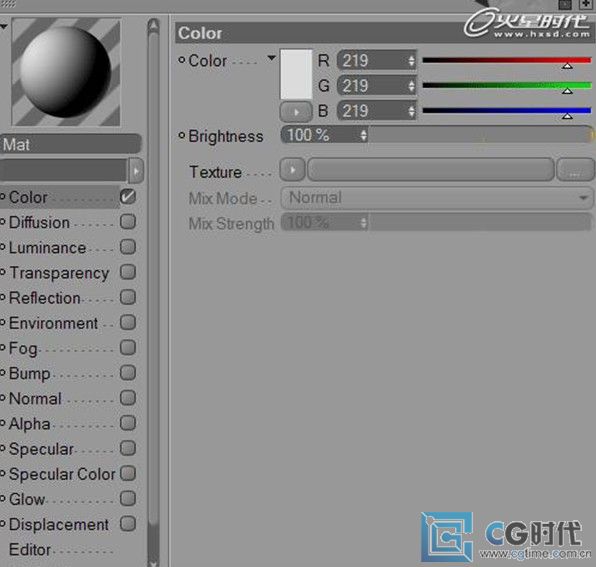Click the panel lock icon at top right
Image resolution: width=596 pixels, height=567 pixels.
[565, 4]
